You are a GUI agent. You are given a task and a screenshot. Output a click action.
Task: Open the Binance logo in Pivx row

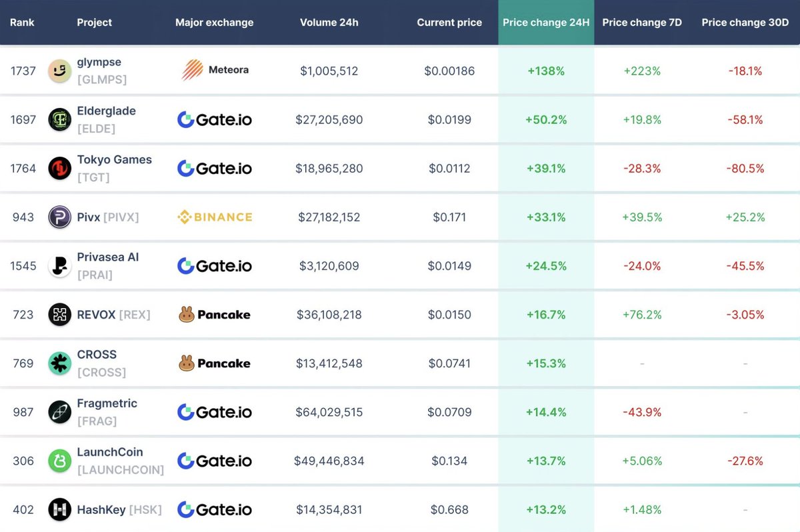[215, 217]
